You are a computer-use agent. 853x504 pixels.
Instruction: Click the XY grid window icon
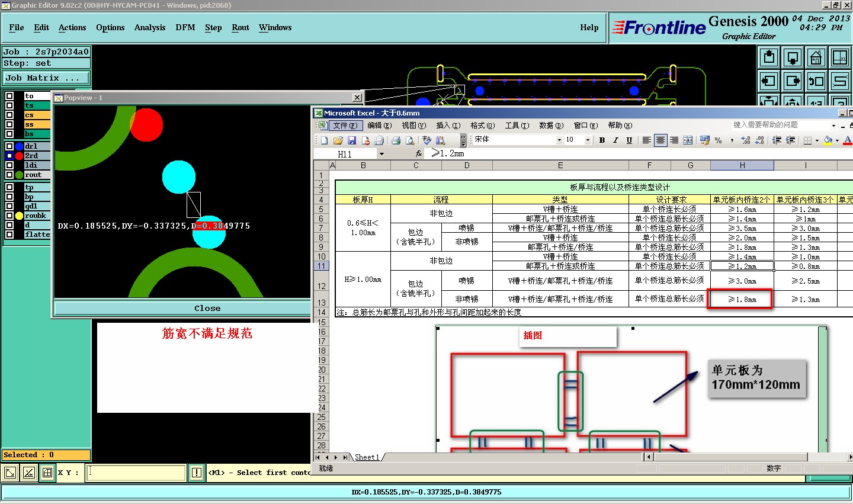[x=840, y=57]
